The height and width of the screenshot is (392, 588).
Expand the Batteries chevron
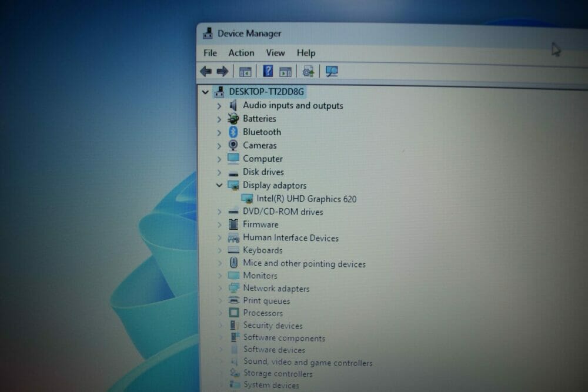click(219, 119)
